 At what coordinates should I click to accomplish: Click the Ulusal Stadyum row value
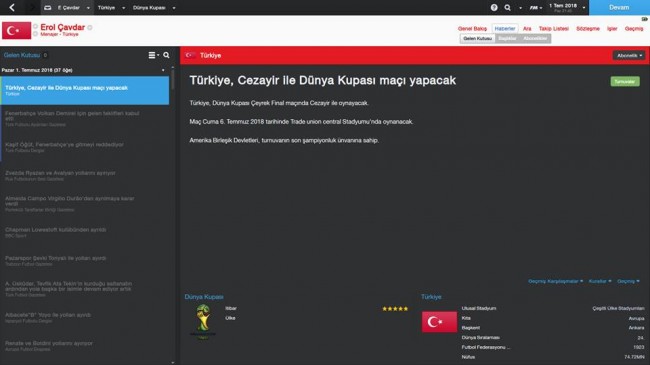618,308
